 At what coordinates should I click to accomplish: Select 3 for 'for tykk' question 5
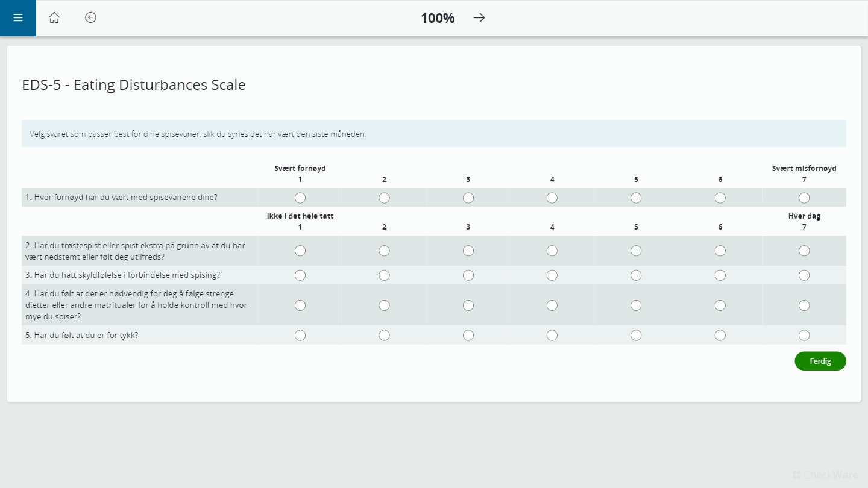pos(468,336)
